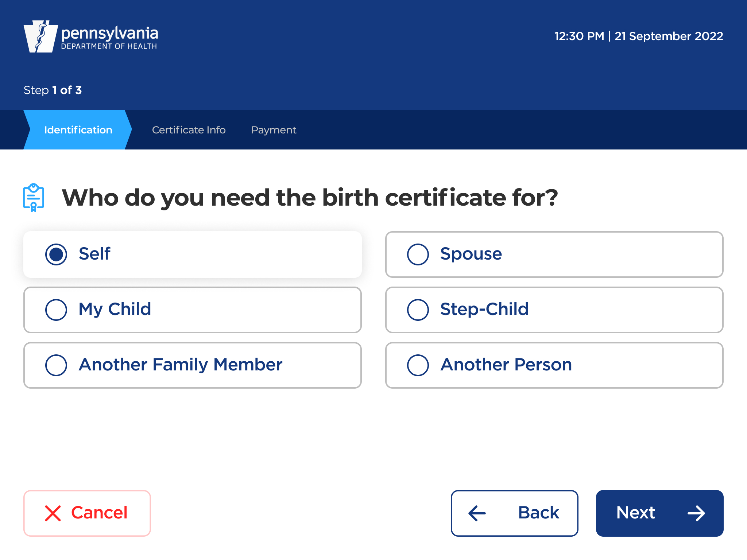Click the left arrow on Back
The width and height of the screenshot is (747, 560).
pyautogui.click(x=477, y=513)
